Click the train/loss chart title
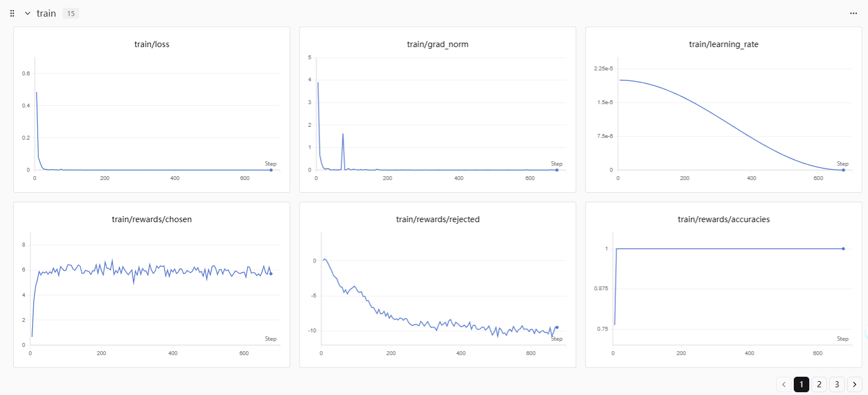 (x=151, y=44)
